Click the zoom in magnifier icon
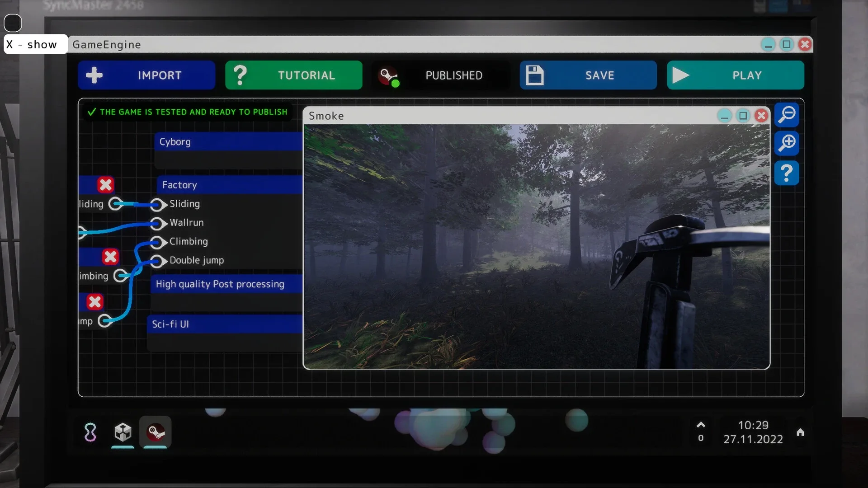Image resolution: width=868 pixels, height=488 pixels. tap(787, 143)
